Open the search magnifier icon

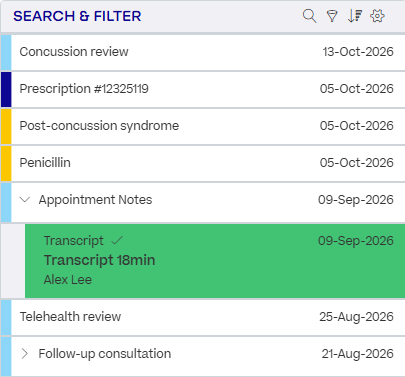click(x=309, y=16)
